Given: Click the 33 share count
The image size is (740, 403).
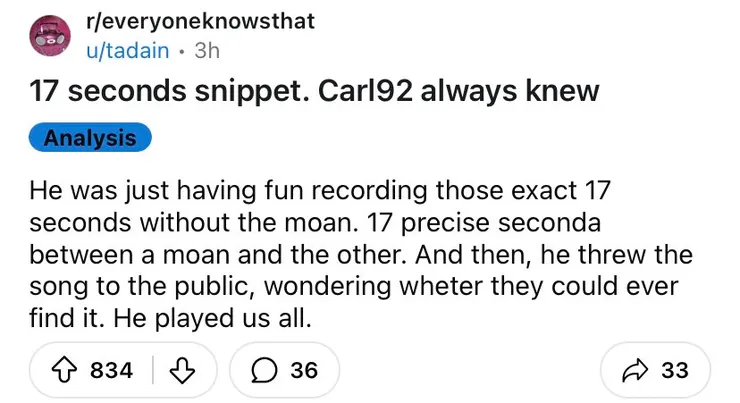Looking at the screenshot, I should click(675, 370).
